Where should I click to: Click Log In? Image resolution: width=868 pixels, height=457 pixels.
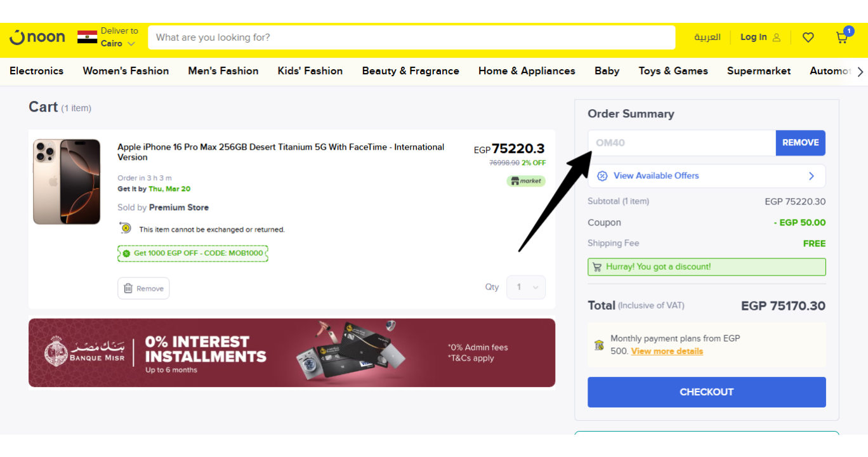tap(754, 37)
